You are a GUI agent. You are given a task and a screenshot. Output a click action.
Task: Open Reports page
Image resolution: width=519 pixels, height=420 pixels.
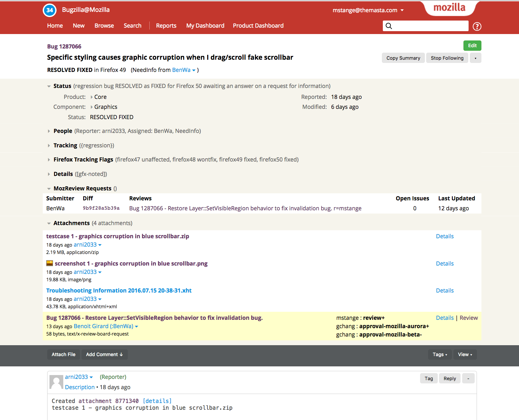point(166,26)
